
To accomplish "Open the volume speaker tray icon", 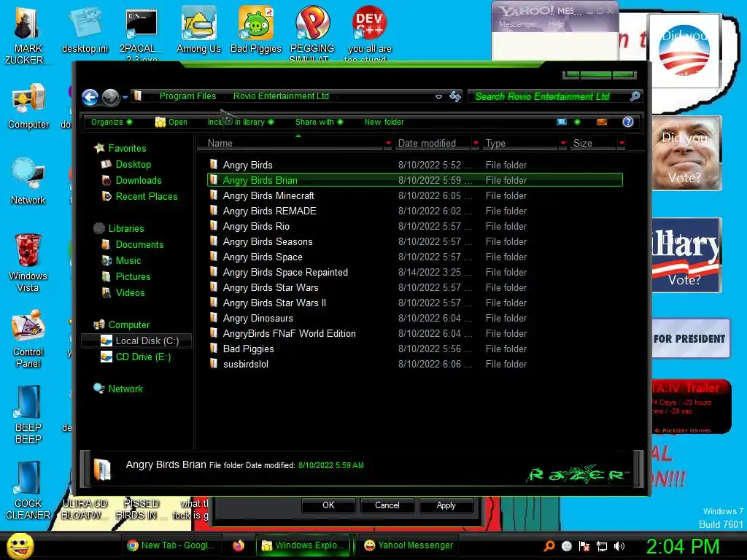I will [619, 546].
